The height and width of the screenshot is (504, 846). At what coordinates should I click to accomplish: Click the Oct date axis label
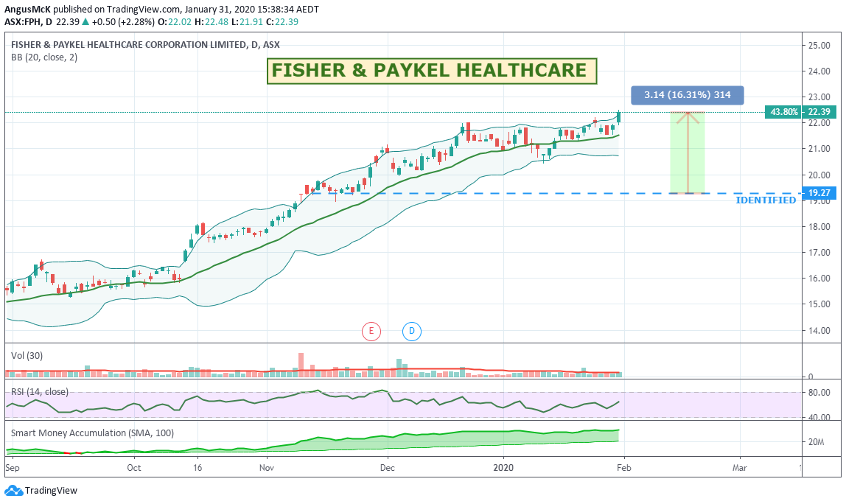pos(134,467)
